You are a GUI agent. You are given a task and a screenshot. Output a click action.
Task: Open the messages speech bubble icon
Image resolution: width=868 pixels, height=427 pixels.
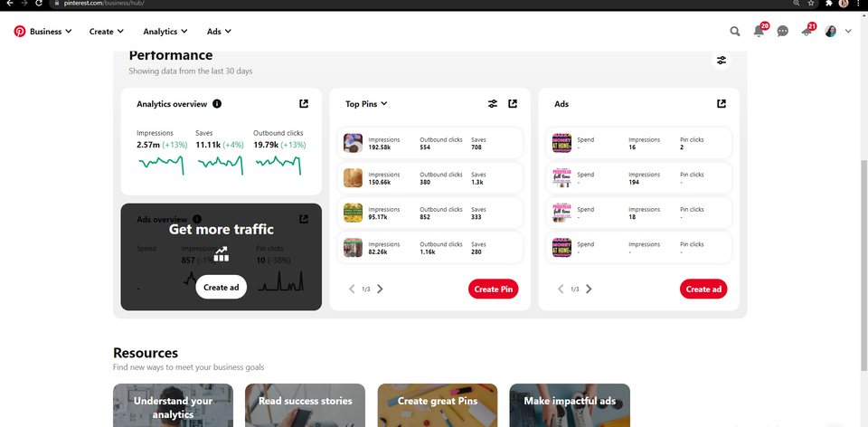tap(783, 32)
